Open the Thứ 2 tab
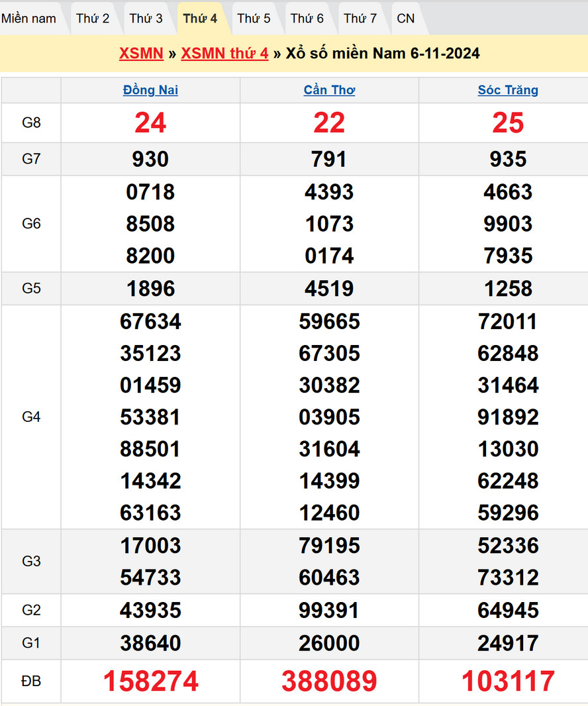 click(93, 19)
